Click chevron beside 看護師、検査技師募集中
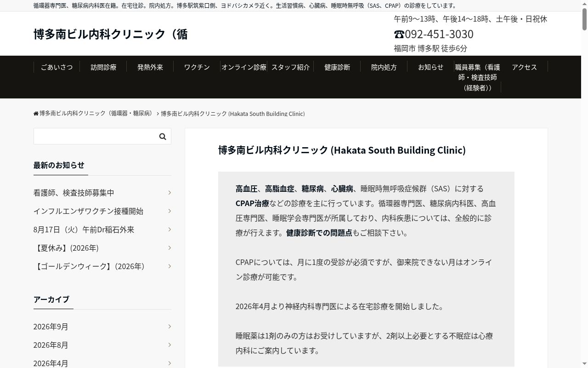Viewport: 588px width, 368px height. (x=170, y=192)
